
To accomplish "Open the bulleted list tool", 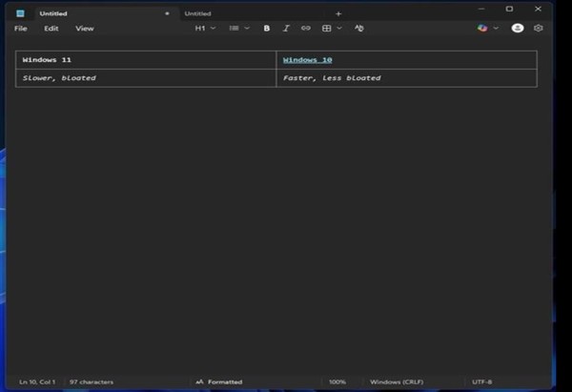I will point(234,28).
